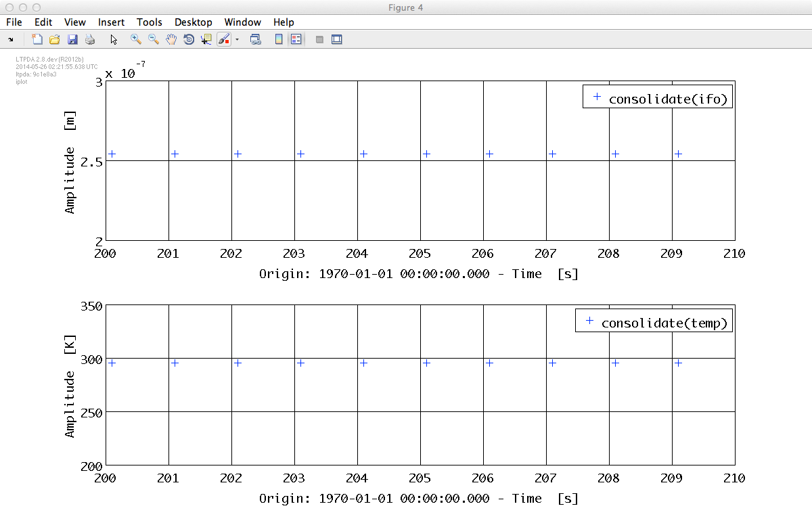Save the figure with the floppy disk icon
Screen dimensions: 812x523
coord(72,39)
